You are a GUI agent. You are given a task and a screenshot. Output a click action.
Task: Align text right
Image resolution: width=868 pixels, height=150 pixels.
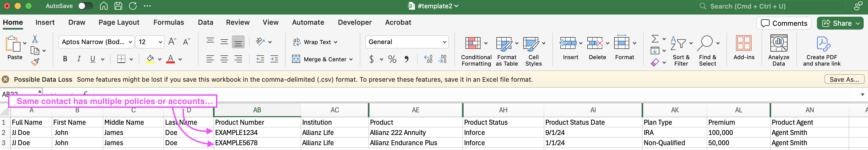coord(238,59)
